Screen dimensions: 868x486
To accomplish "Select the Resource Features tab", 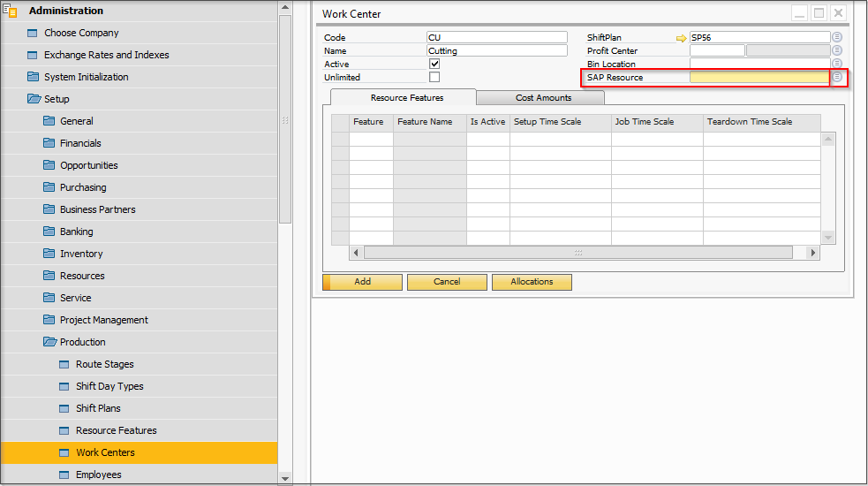I will (406, 97).
